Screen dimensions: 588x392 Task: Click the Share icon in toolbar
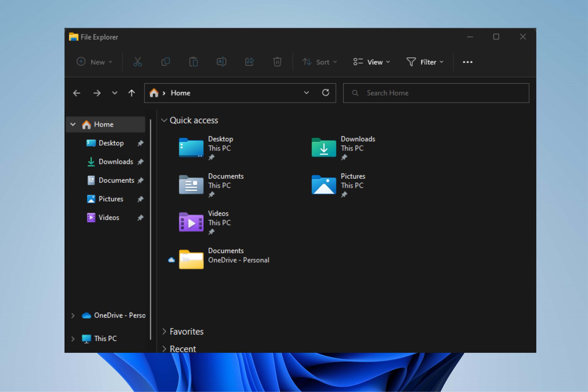pyautogui.click(x=249, y=62)
